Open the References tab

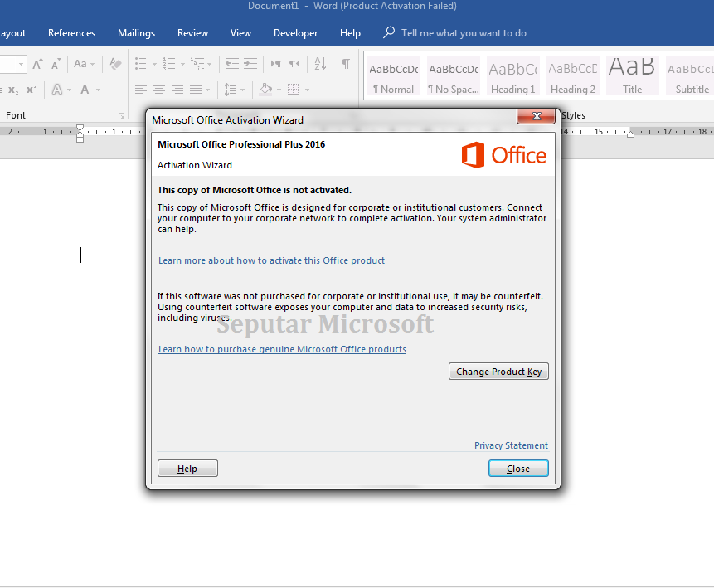(71, 33)
